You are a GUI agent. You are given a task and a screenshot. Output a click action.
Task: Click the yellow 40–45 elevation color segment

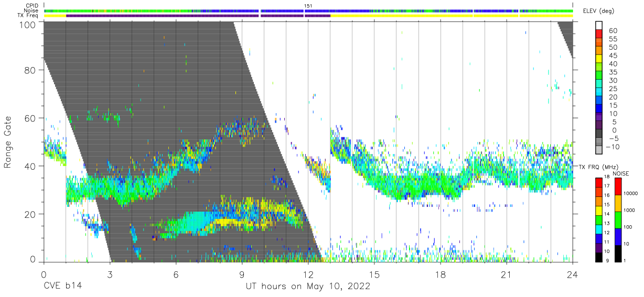pos(599,60)
